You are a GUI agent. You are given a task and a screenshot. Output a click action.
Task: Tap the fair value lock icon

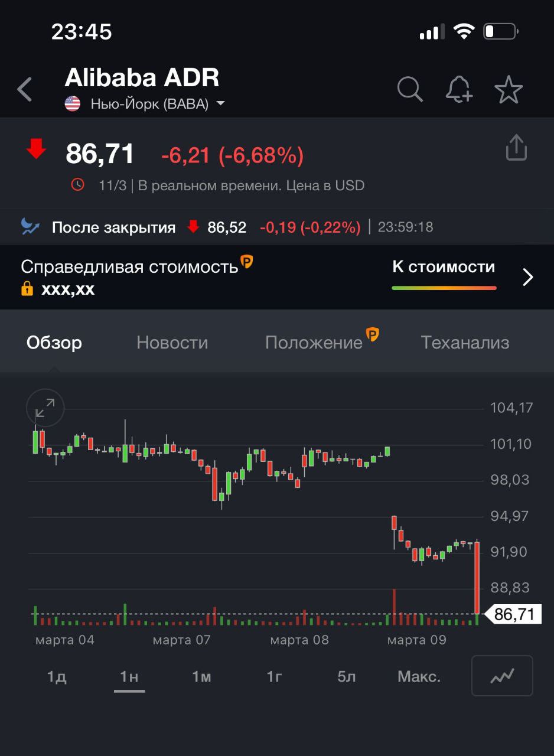click(x=27, y=289)
